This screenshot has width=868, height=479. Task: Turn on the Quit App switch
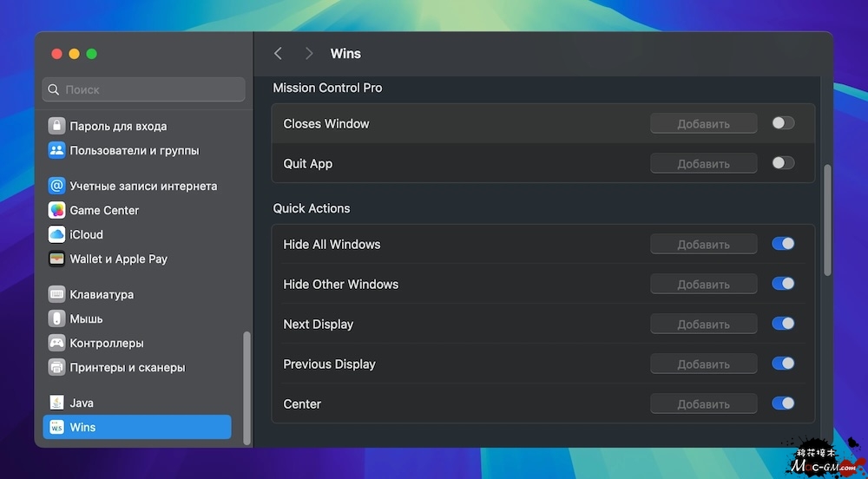tap(782, 163)
